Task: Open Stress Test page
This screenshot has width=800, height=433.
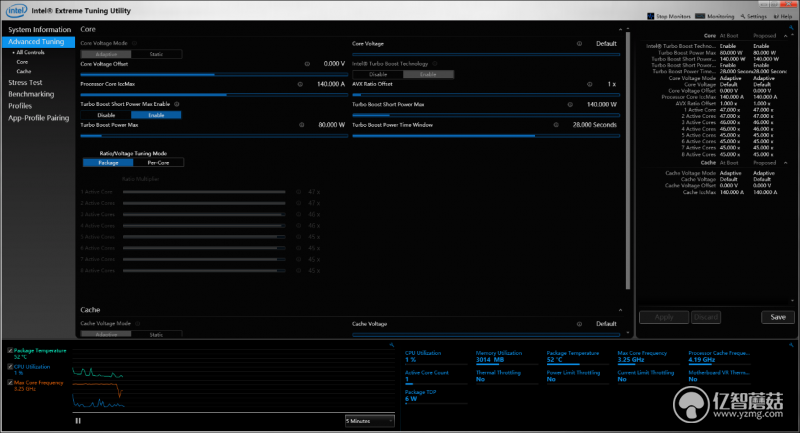Action: point(25,82)
